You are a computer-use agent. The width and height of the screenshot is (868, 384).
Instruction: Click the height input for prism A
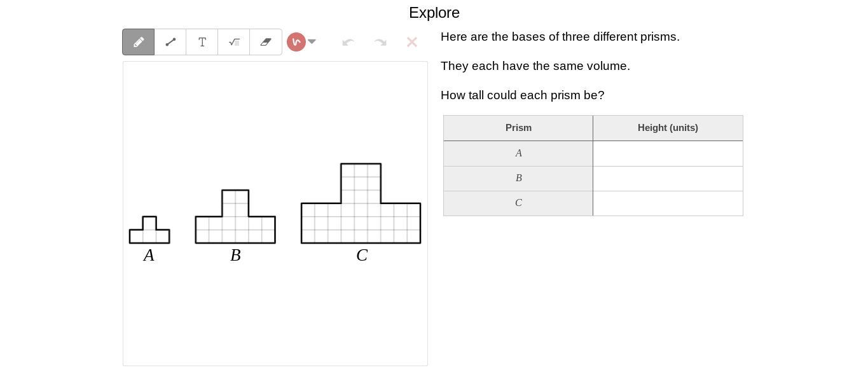pyautogui.click(x=668, y=153)
